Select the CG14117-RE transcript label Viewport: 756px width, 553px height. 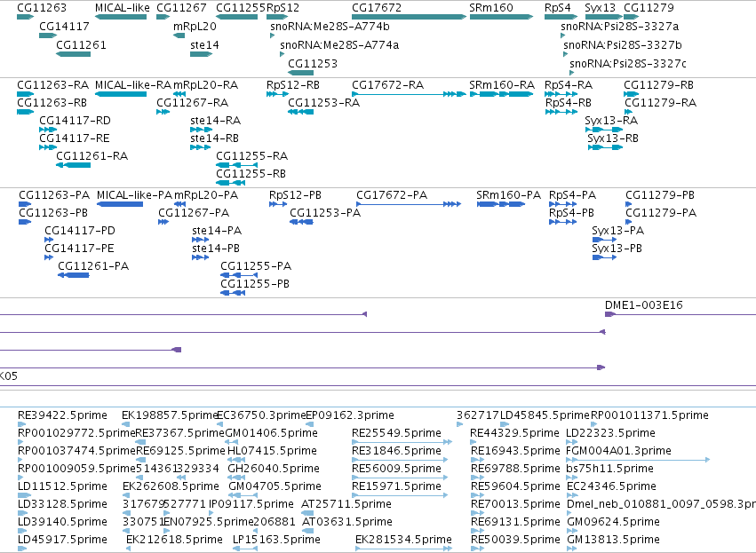click(75, 138)
